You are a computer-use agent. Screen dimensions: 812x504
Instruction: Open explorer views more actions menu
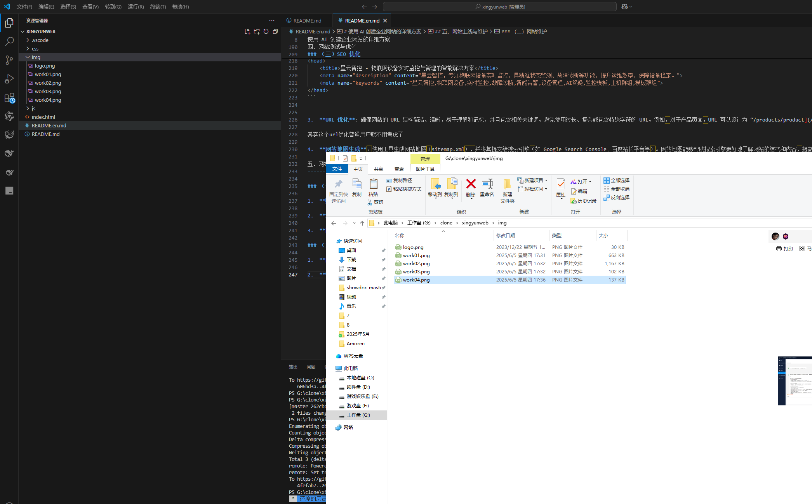pos(272,21)
